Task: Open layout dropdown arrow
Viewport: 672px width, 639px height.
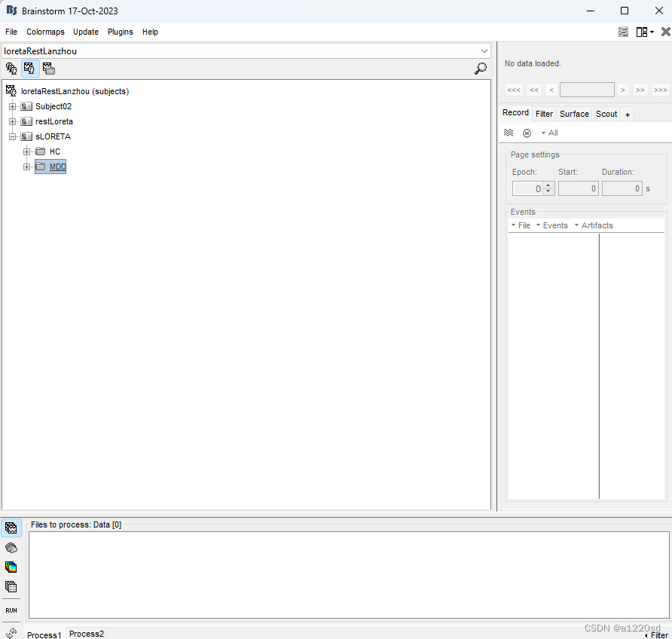Action: pyautogui.click(x=652, y=32)
